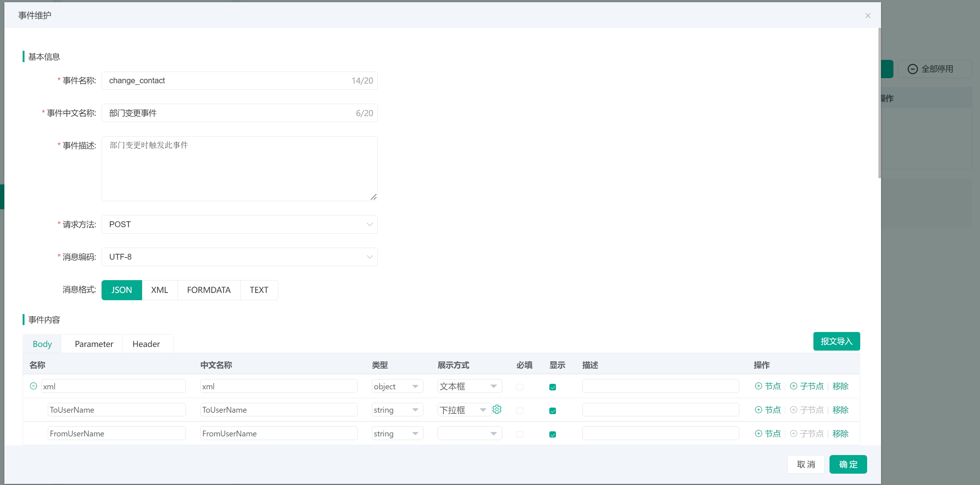This screenshot has width=980, height=485.
Task: Edit ToUserName name field
Action: [117, 410]
